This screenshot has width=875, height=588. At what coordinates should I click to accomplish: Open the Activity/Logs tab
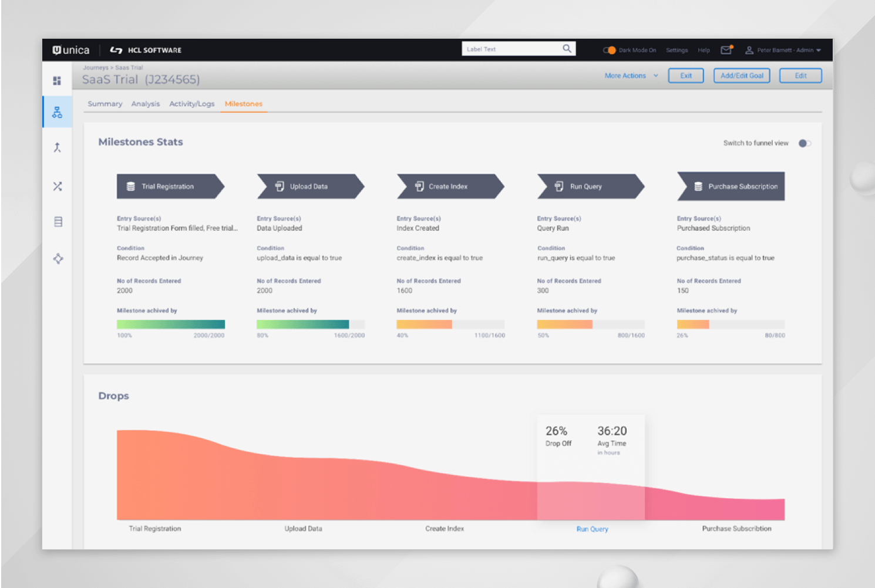(x=191, y=104)
